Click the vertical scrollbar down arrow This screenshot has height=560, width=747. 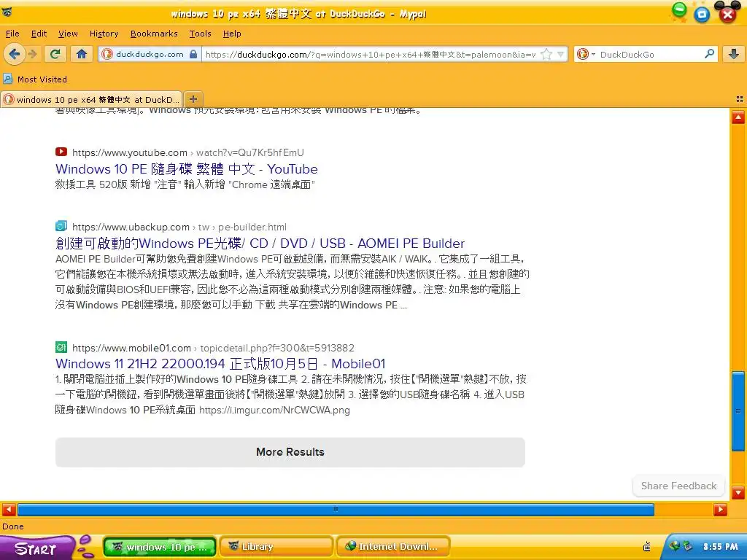point(738,492)
